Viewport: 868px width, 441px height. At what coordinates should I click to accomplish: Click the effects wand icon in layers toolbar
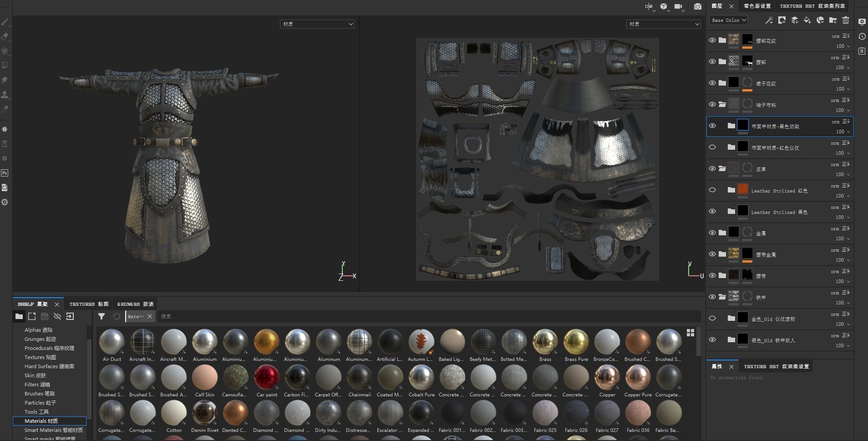769,20
